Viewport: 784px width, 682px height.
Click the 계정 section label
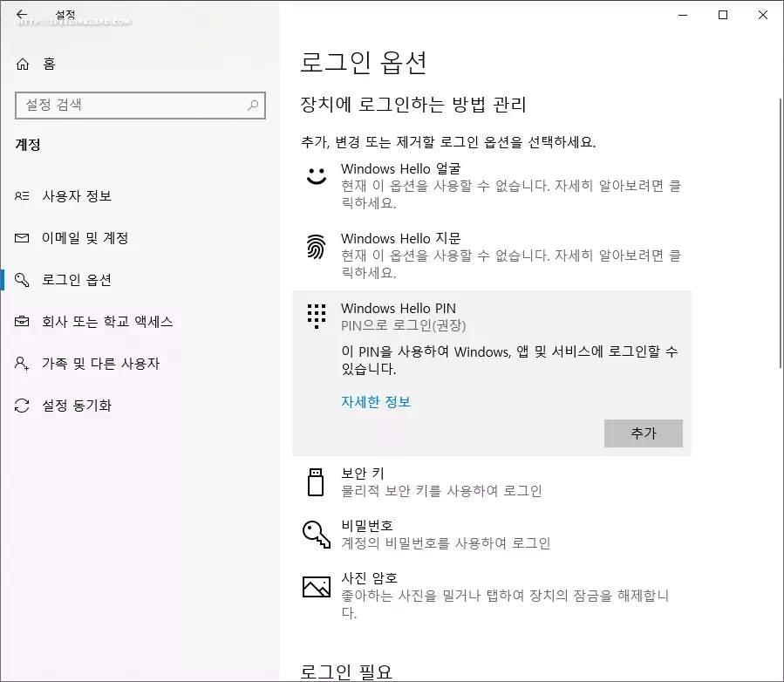(x=28, y=145)
